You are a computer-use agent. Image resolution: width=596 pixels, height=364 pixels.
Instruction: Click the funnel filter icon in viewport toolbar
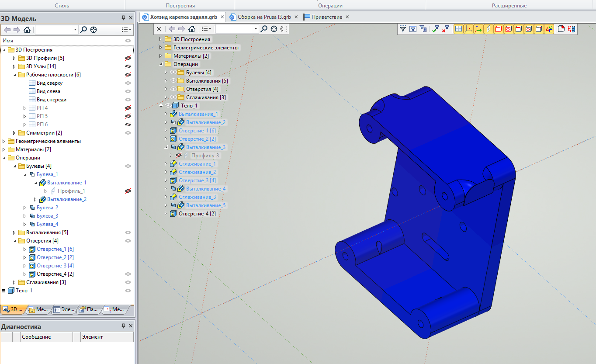pyautogui.click(x=403, y=29)
